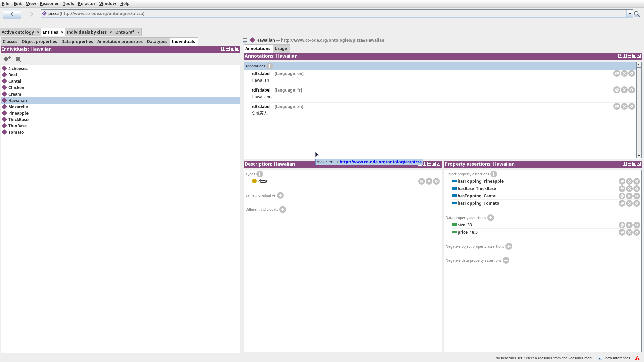Viewport: 644px width, 362px height.
Task: Click the back navigation button
Action: pos(12,14)
